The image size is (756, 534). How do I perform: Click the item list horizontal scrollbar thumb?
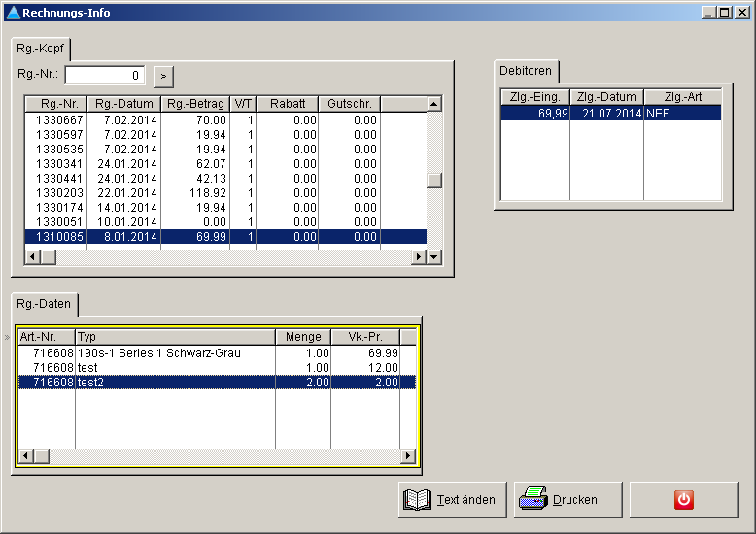42,455
